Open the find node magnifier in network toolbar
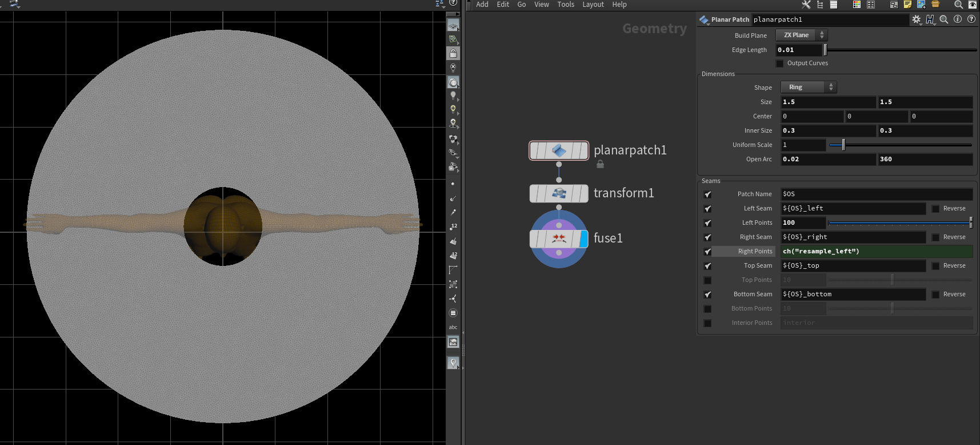This screenshot has width=980, height=445. tap(959, 5)
